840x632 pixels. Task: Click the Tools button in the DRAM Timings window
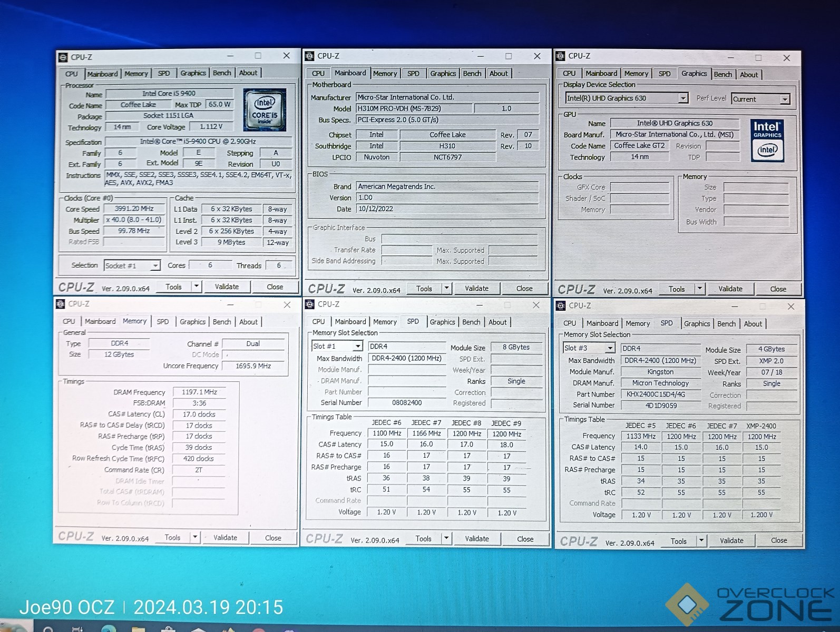click(172, 537)
